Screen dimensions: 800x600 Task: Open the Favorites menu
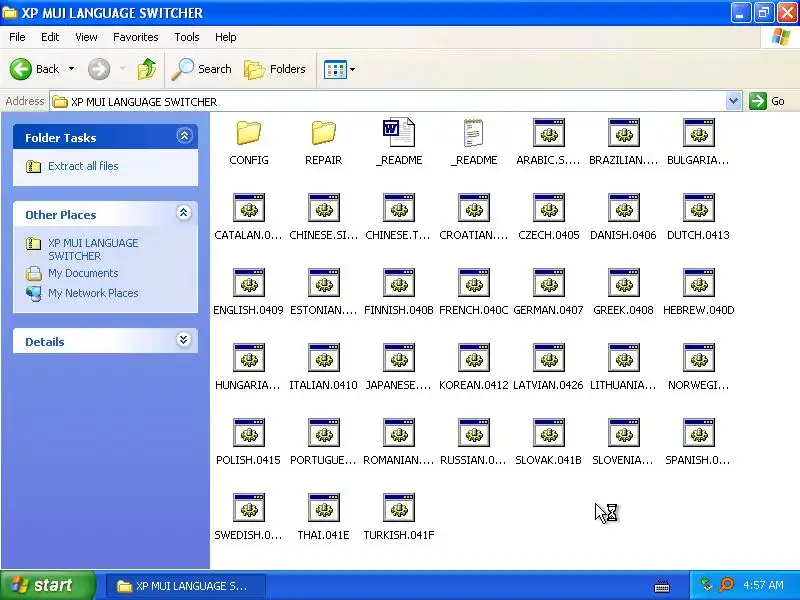pyautogui.click(x=136, y=37)
